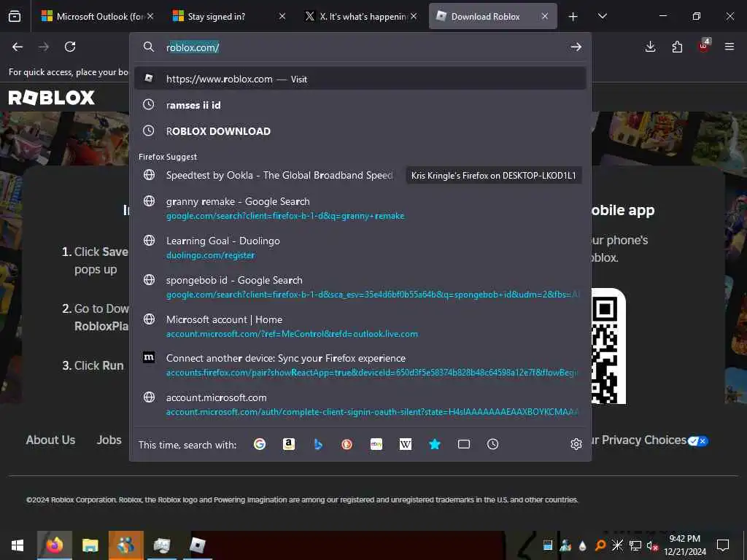Close the X tab
Screen dimensions: 747x560
tap(414, 16)
